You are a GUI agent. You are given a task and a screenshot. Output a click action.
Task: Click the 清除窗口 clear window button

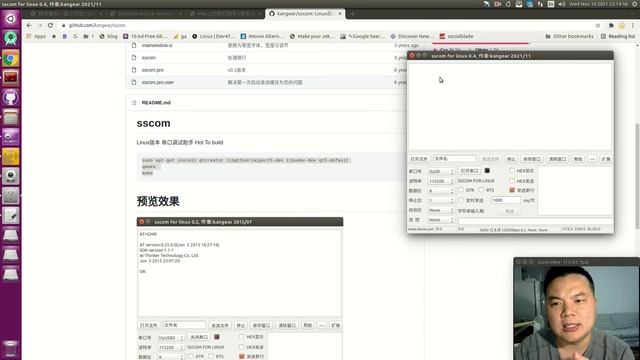coord(558,159)
